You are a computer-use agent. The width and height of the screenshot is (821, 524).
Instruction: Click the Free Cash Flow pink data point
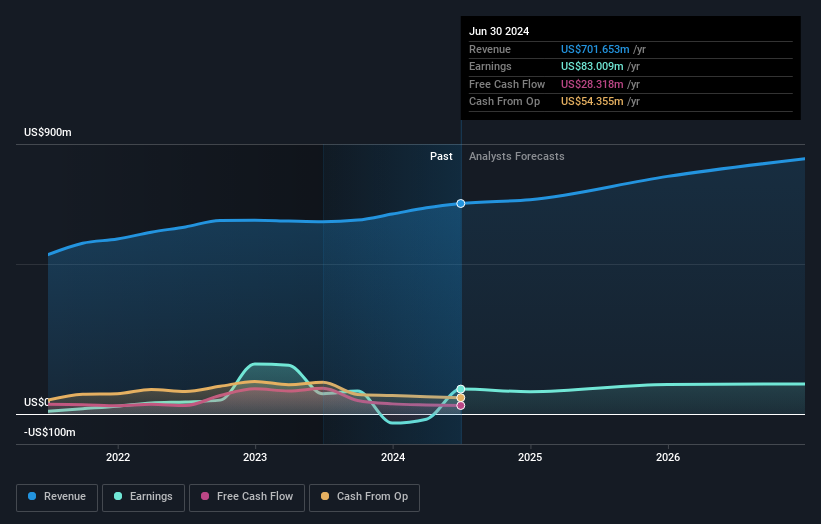461,406
